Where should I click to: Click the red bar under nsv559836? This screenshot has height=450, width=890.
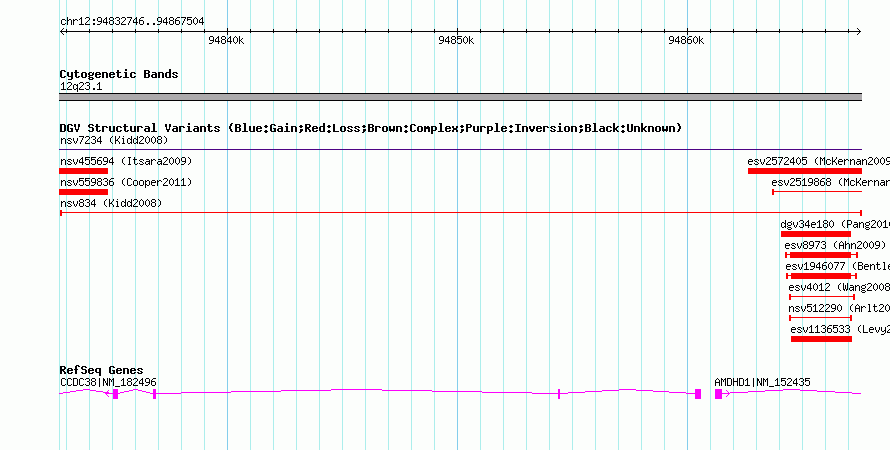click(x=83, y=192)
